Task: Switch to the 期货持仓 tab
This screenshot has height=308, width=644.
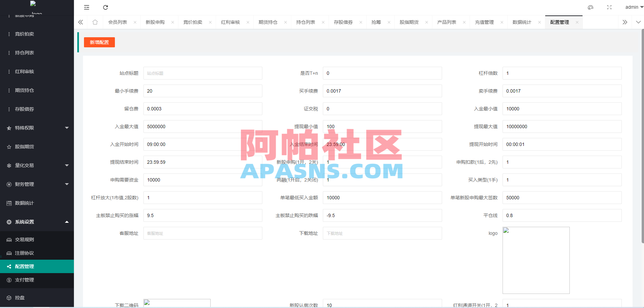Action: pyautogui.click(x=268, y=22)
